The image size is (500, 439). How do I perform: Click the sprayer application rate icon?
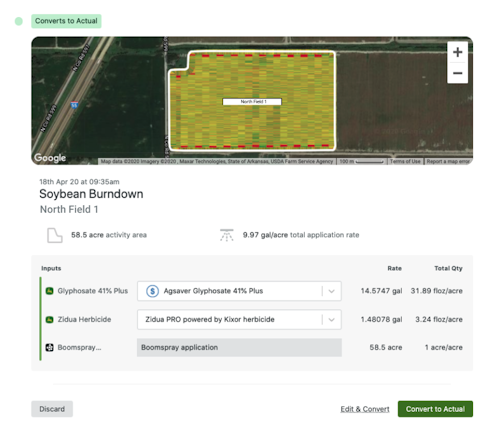click(x=227, y=235)
